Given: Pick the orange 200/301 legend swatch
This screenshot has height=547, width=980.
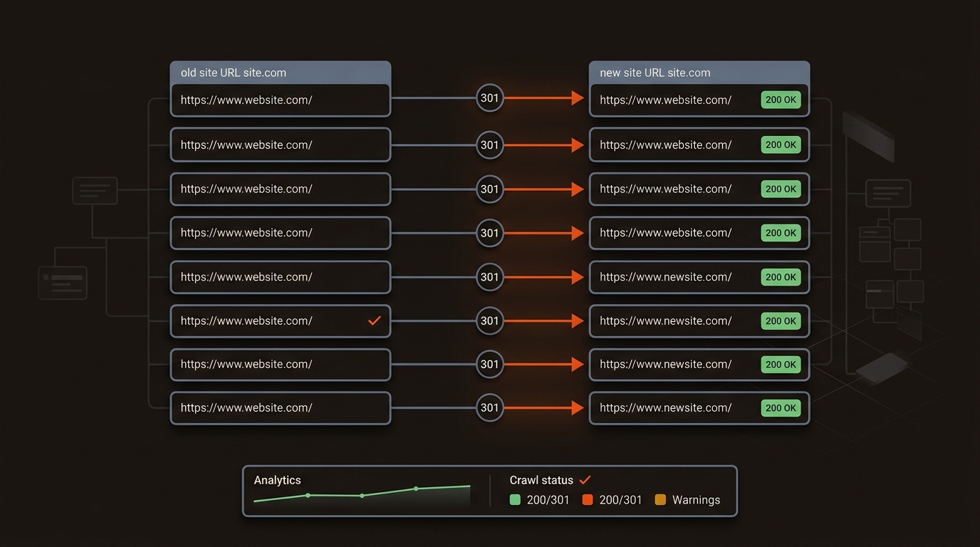Looking at the screenshot, I should (588, 500).
